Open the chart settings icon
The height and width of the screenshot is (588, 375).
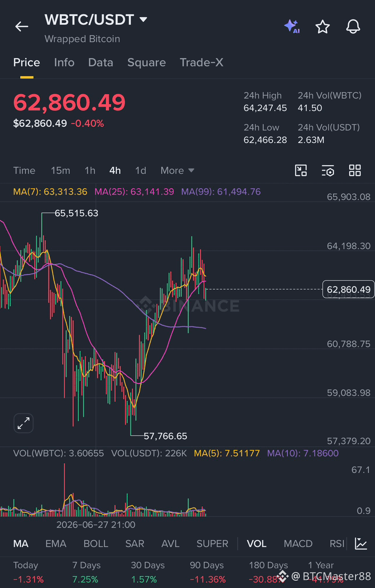click(x=328, y=171)
